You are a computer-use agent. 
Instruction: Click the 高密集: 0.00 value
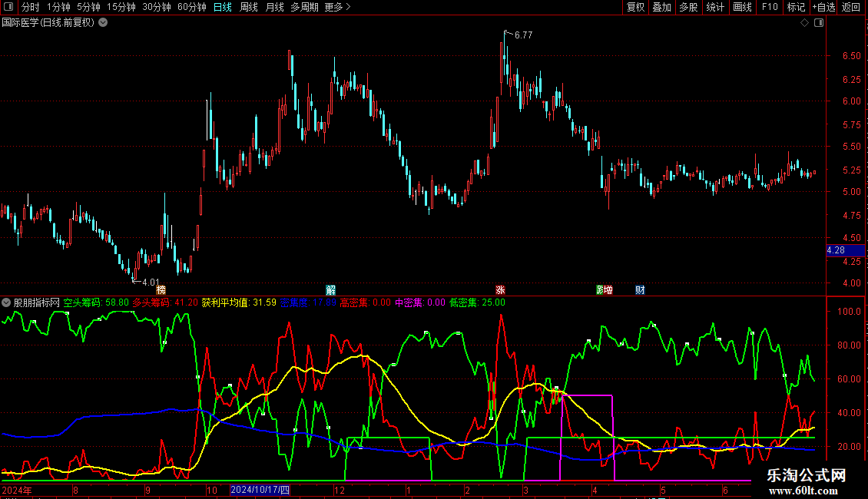(366, 302)
